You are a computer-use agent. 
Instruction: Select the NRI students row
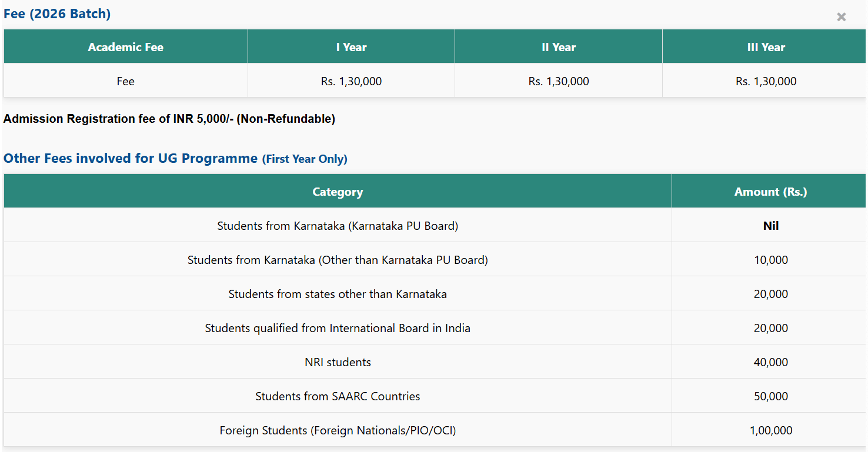pos(338,362)
